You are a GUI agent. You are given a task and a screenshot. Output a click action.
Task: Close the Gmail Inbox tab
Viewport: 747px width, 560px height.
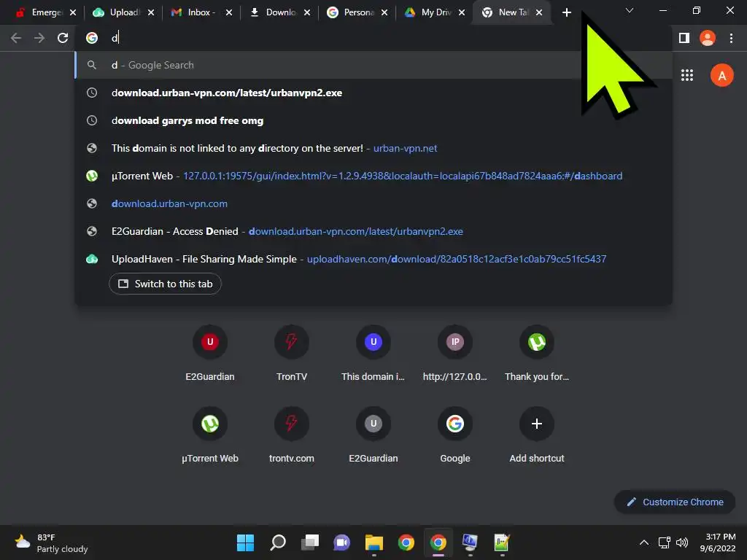coord(229,12)
